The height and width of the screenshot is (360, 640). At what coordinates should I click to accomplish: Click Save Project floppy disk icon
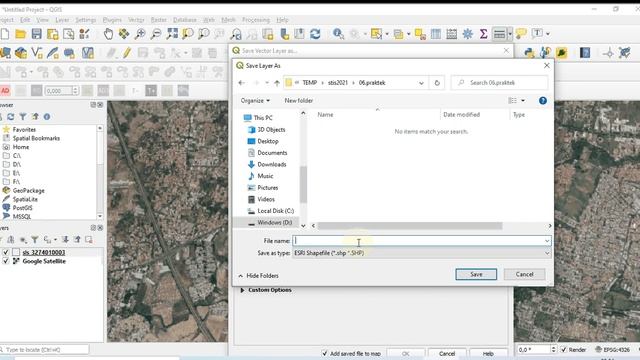(x=36, y=34)
